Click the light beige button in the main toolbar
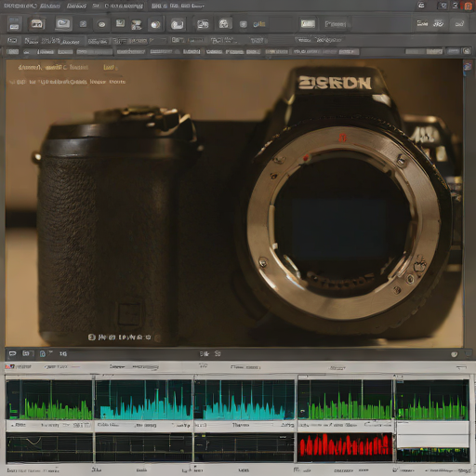476x476 pixels. pos(308,23)
